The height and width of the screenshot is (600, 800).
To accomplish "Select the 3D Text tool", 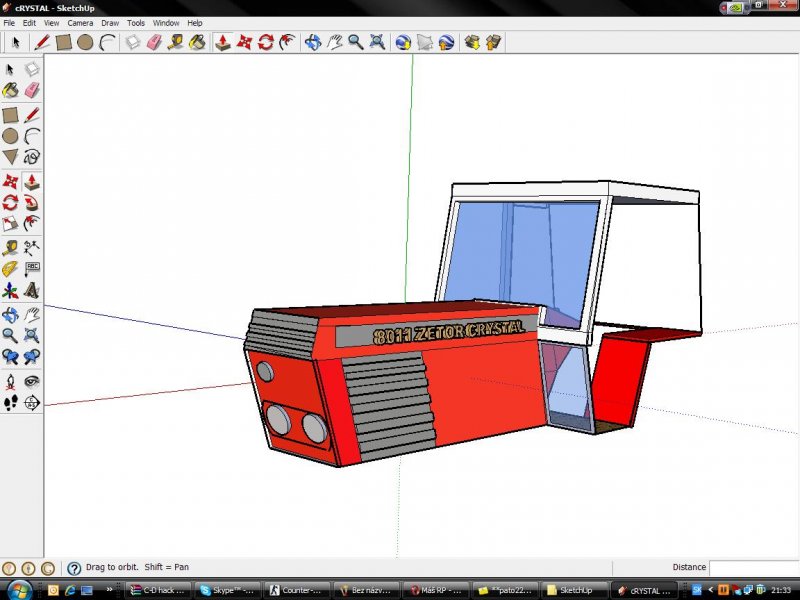I will (x=32, y=291).
